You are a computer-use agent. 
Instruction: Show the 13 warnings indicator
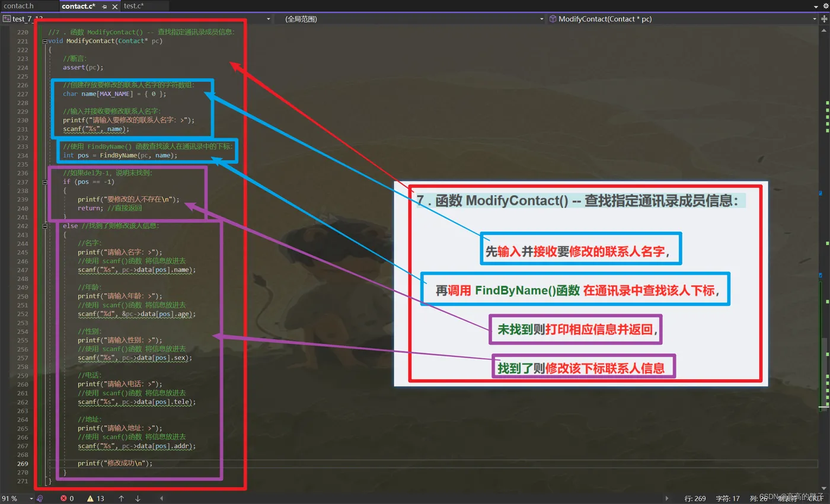[95, 499]
